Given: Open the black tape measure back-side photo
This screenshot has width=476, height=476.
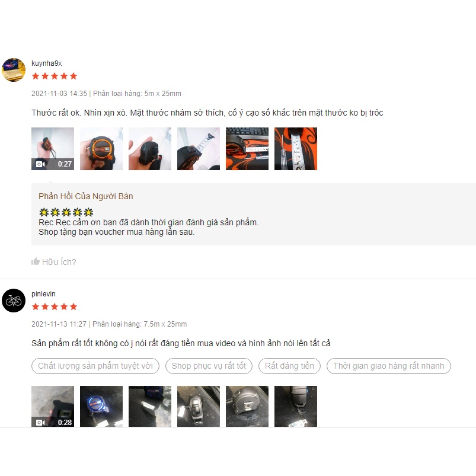Looking at the screenshot, I should [x=150, y=149].
